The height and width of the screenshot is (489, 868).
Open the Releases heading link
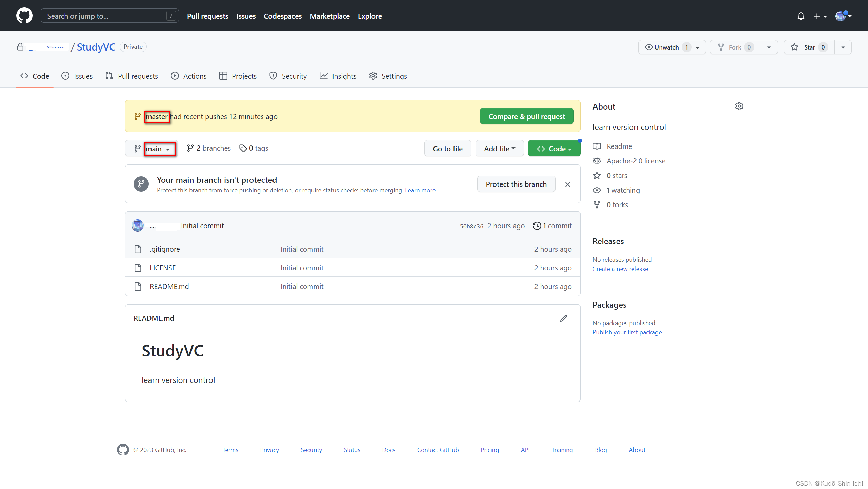608,241
